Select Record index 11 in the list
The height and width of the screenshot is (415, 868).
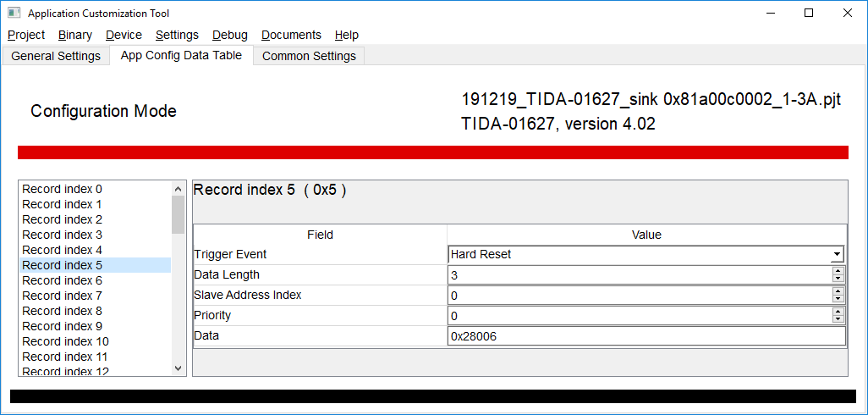click(x=96, y=357)
